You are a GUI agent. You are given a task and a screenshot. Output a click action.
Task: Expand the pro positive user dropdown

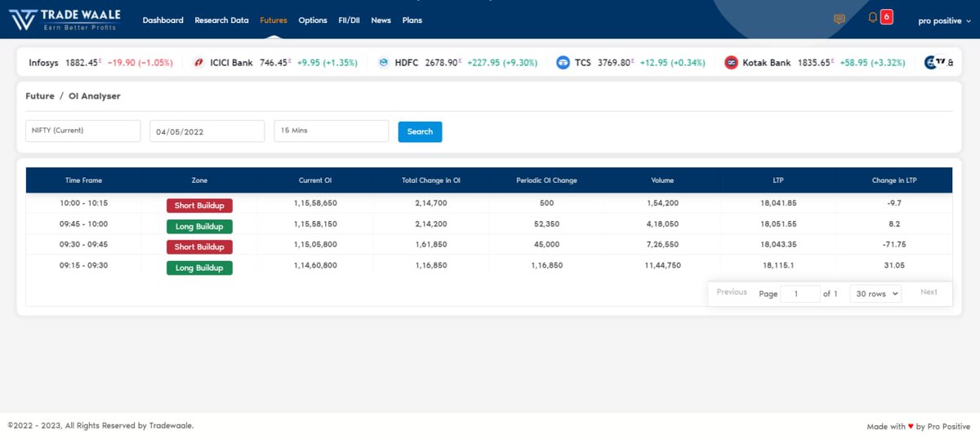tap(945, 20)
